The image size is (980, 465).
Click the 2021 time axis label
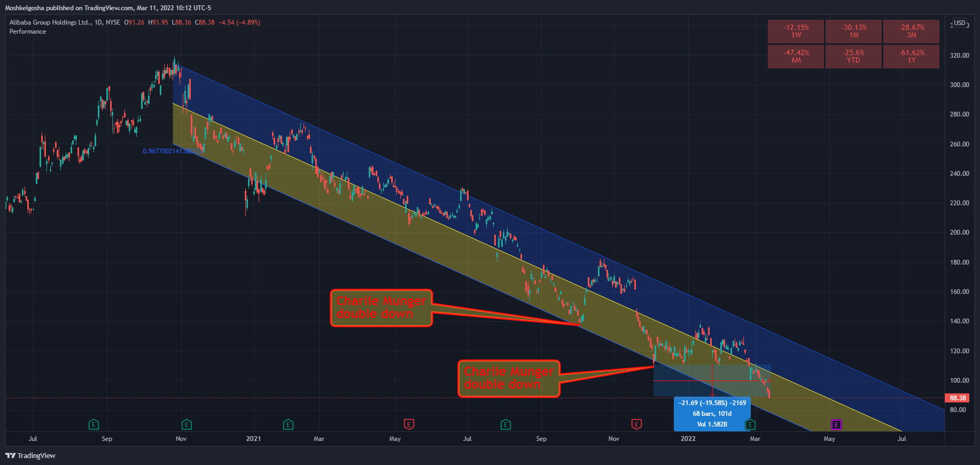pyautogui.click(x=253, y=439)
